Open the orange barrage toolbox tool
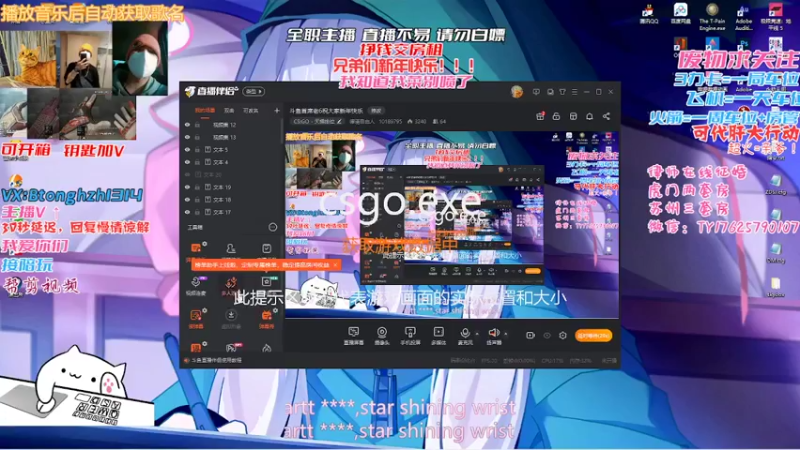The image size is (800, 450). (196, 319)
